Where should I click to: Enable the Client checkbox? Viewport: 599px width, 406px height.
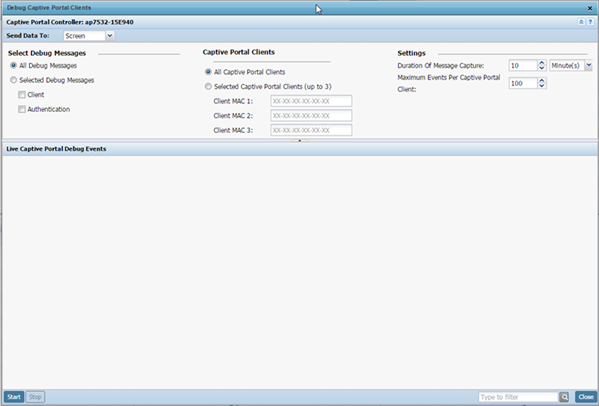pos(22,94)
